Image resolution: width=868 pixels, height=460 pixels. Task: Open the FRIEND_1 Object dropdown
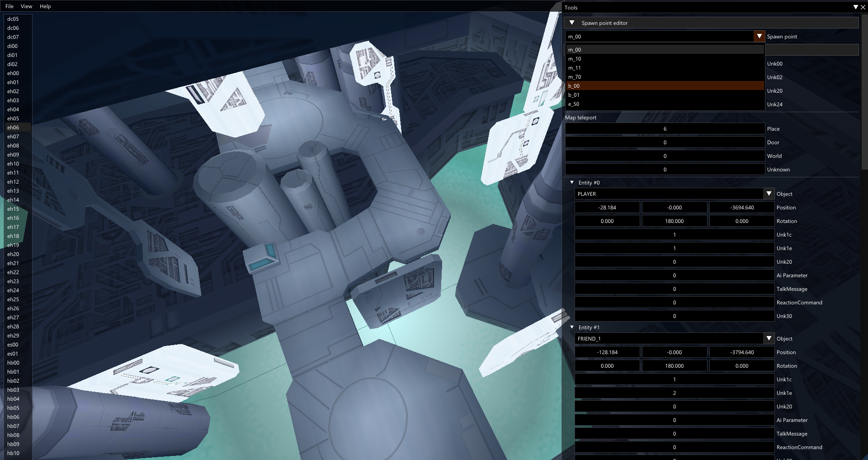(x=769, y=338)
